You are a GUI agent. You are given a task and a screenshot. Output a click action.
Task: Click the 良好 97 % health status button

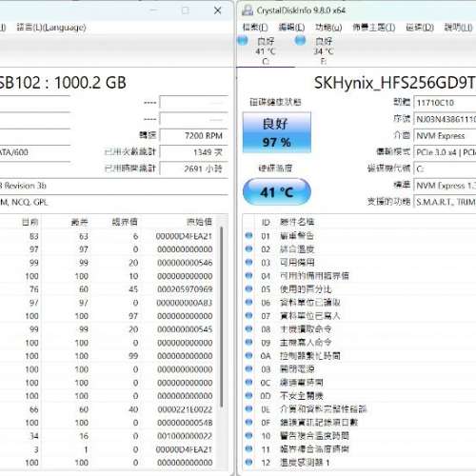coord(277,132)
